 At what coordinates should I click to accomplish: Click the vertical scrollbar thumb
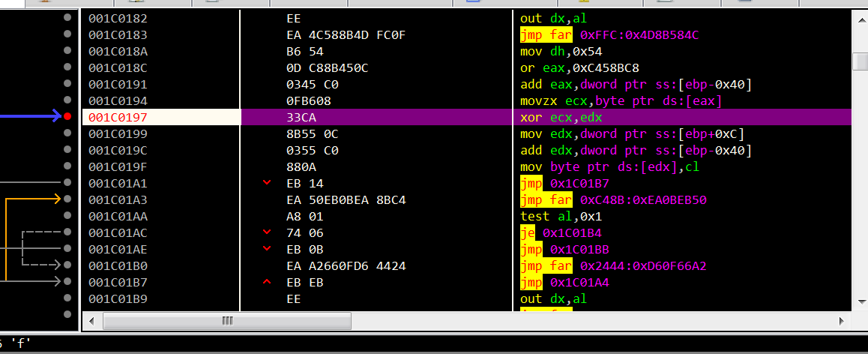[861, 60]
